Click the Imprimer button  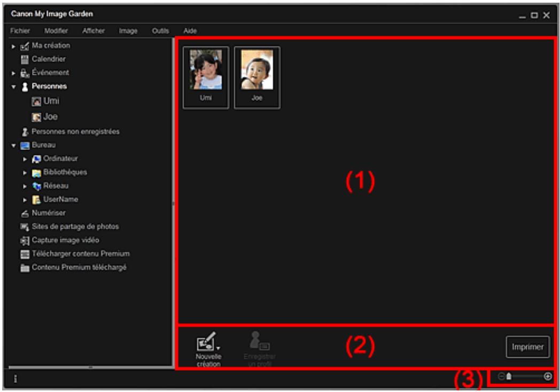click(x=527, y=347)
